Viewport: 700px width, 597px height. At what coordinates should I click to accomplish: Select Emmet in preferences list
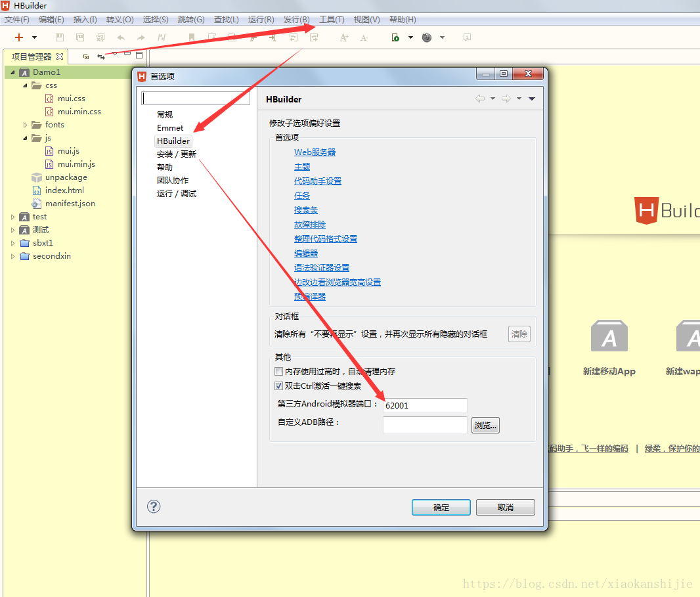coord(170,128)
